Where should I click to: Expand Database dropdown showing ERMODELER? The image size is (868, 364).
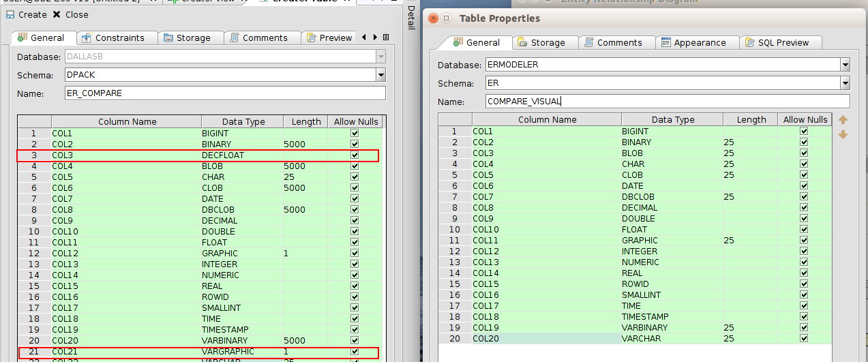(845, 65)
